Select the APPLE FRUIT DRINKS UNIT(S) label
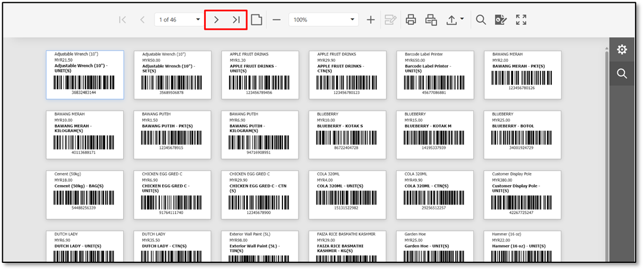This screenshot has width=644, height=270. 260,75
